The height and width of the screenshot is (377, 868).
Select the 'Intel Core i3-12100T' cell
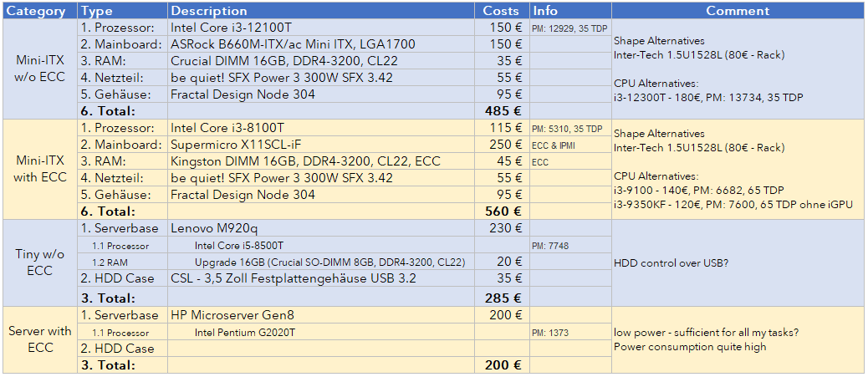(x=321, y=27)
